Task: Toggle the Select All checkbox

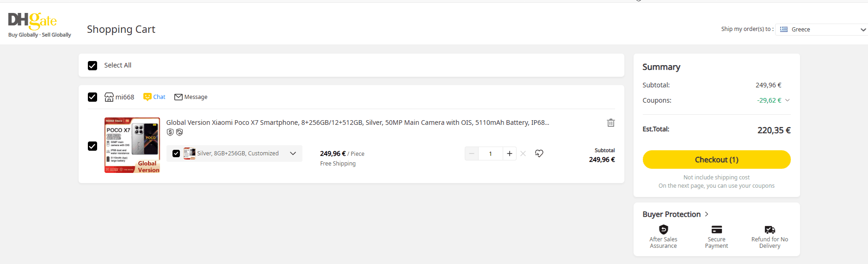Action: pos(92,66)
